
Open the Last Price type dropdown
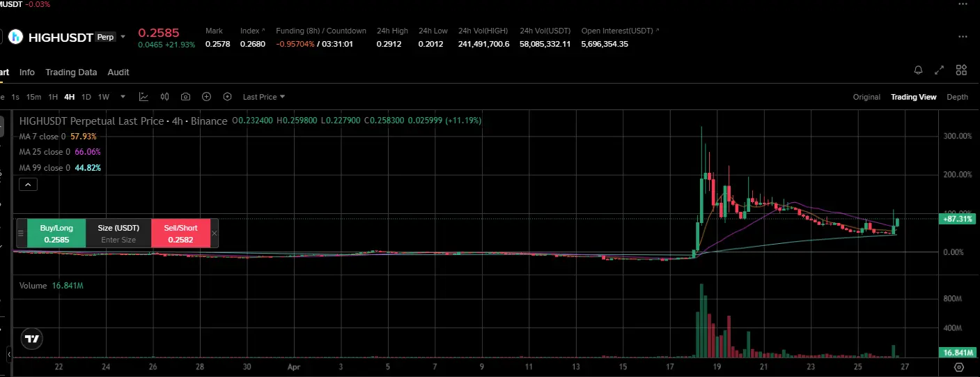(264, 97)
